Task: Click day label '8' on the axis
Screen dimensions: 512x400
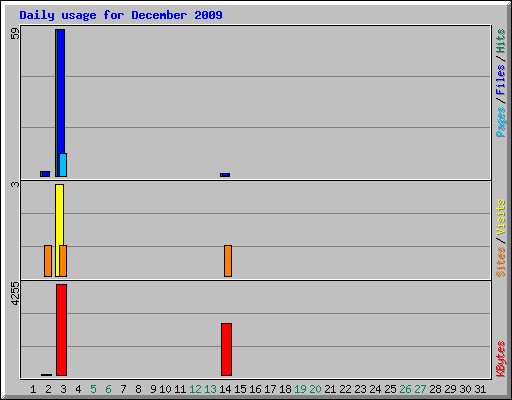Action: click(x=138, y=389)
